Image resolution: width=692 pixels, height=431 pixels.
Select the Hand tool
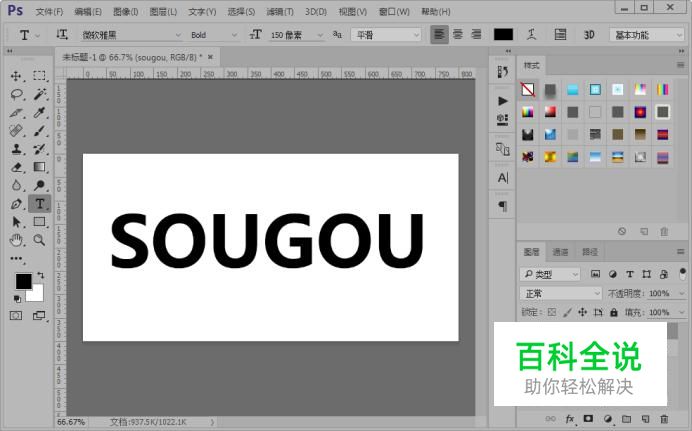tap(16, 240)
